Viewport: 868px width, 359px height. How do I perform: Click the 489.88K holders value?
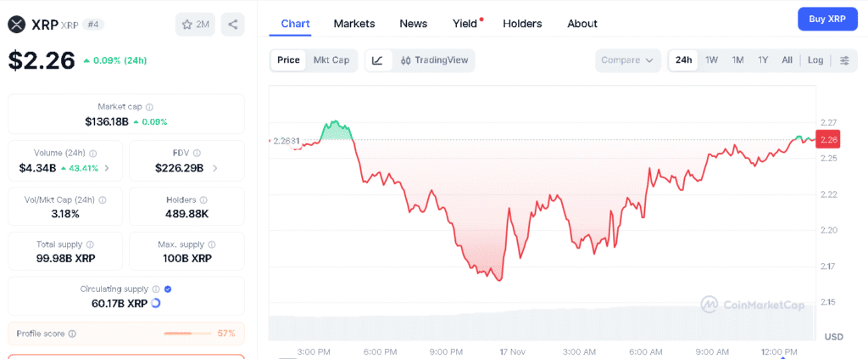pos(187,214)
